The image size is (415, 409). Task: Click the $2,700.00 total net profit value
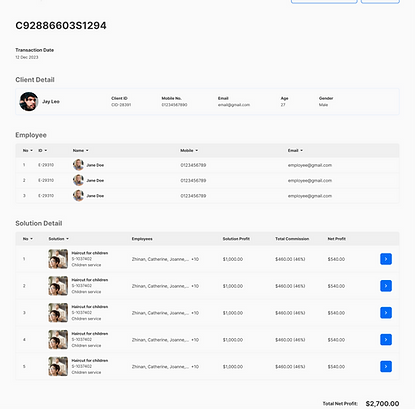tap(382, 404)
